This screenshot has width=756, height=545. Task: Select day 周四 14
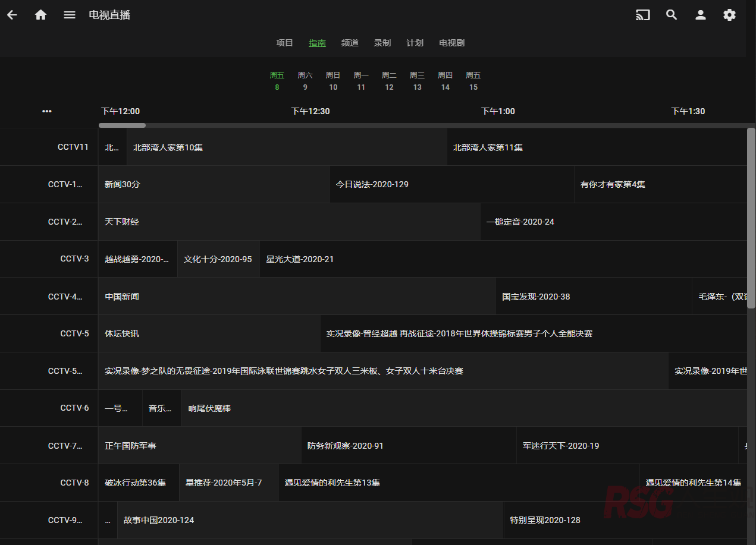click(446, 81)
